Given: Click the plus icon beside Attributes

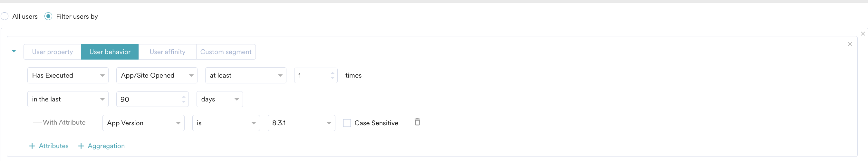Looking at the screenshot, I should [32, 146].
